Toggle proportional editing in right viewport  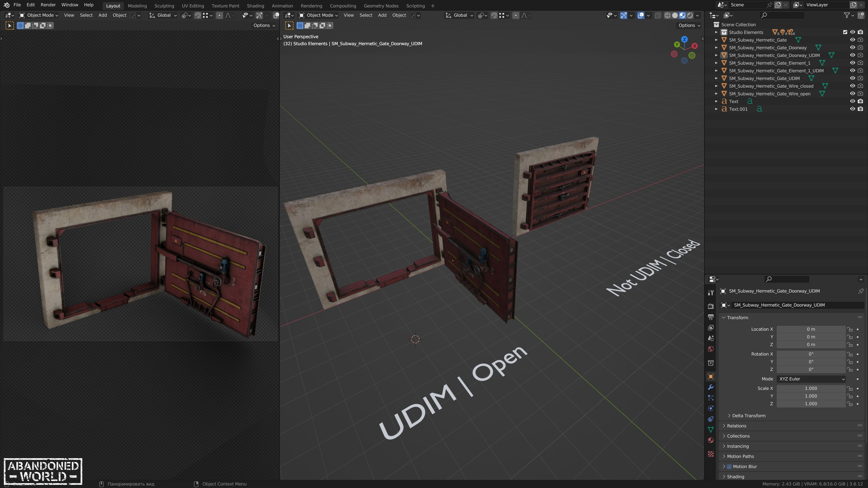coord(516,15)
